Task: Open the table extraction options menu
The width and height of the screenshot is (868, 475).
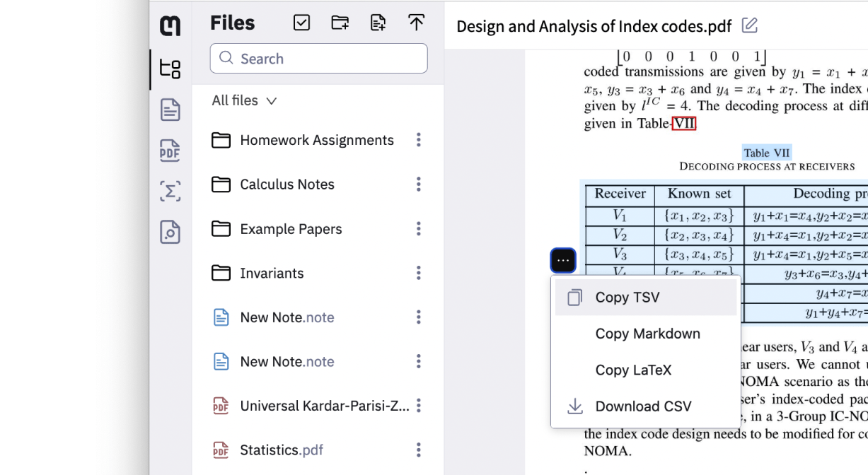Action: pos(562,259)
